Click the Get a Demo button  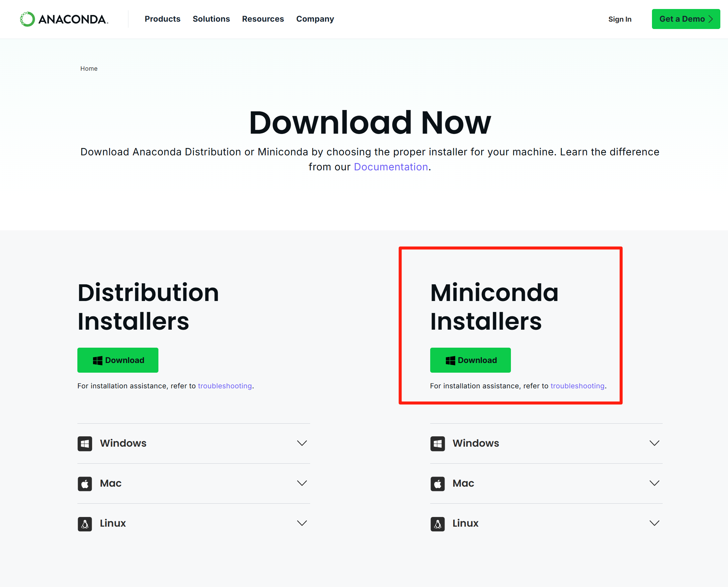(685, 19)
